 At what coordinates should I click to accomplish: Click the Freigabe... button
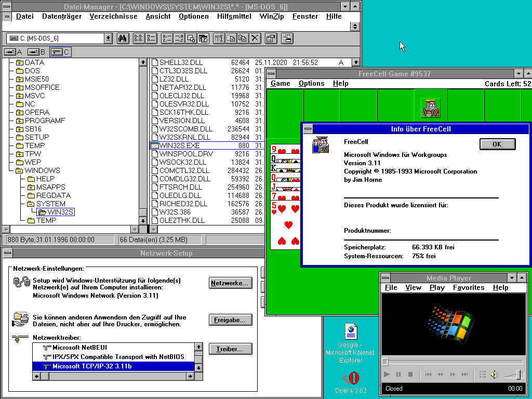pos(230,320)
